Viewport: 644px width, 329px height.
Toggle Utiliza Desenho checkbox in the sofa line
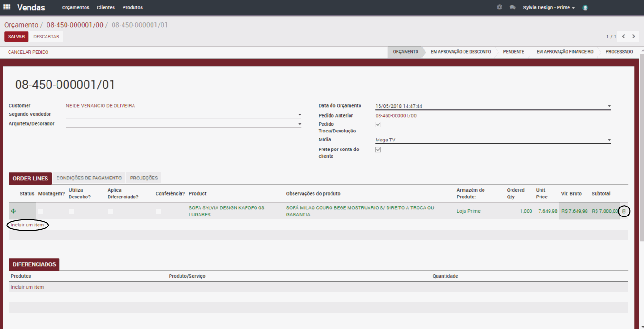[71, 211]
